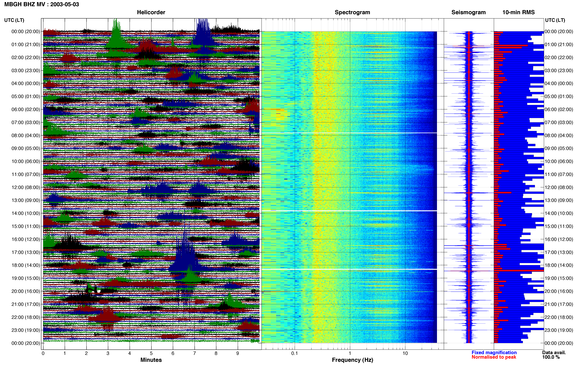Click the 'Fixed magnification' legend text
The image size is (588, 368).
494,353
